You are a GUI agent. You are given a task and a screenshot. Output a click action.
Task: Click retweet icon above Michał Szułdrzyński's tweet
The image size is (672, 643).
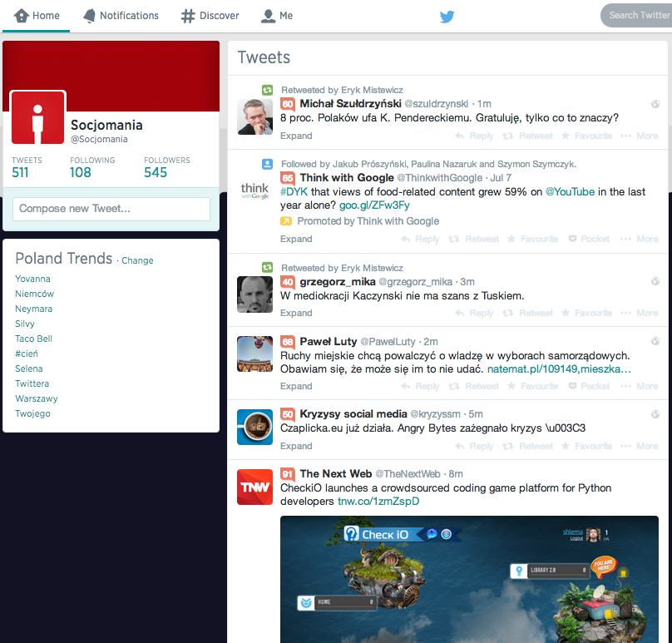[x=268, y=90]
